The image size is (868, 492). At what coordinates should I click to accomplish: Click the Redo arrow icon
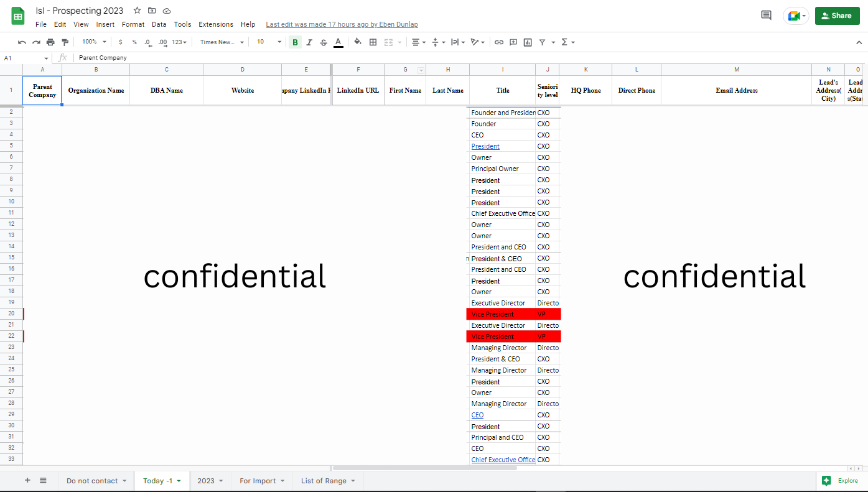(x=36, y=42)
